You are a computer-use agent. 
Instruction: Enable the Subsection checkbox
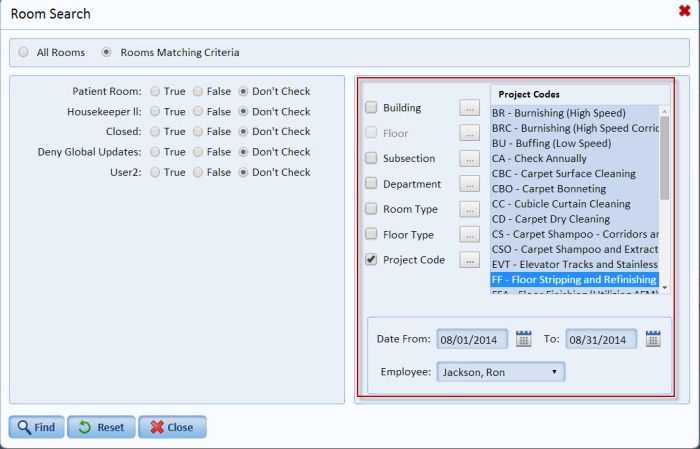pyautogui.click(x=371, y=158)
